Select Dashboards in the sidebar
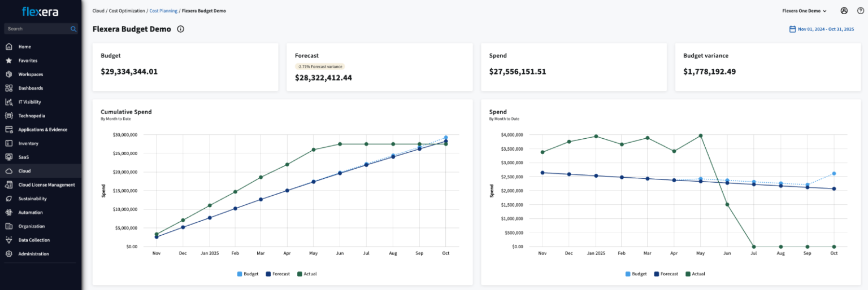 31,88
